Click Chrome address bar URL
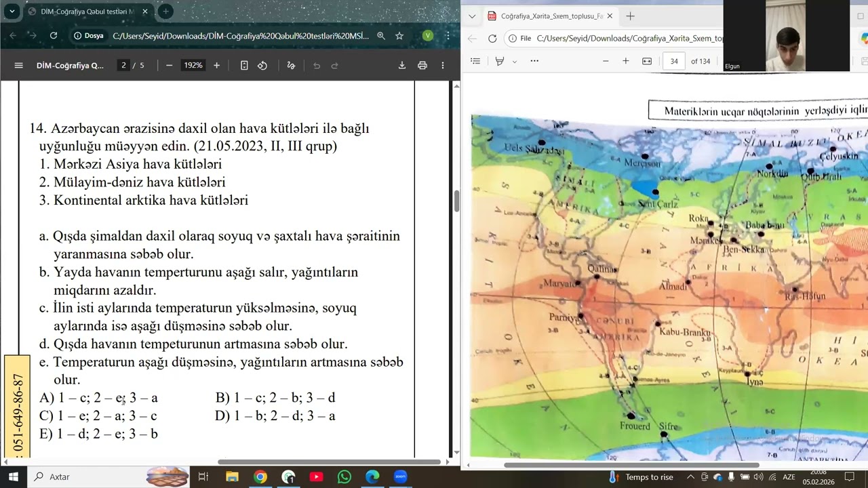Image resolution: width=868 pixels, height=488 pixels. [x=241, y=36]
